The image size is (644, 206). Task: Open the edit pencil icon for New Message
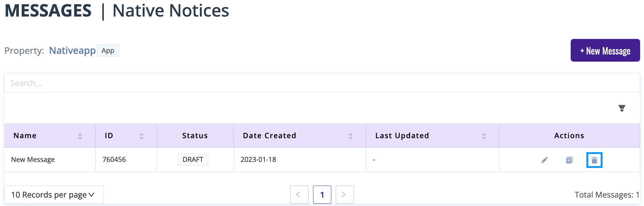point(544,160)
